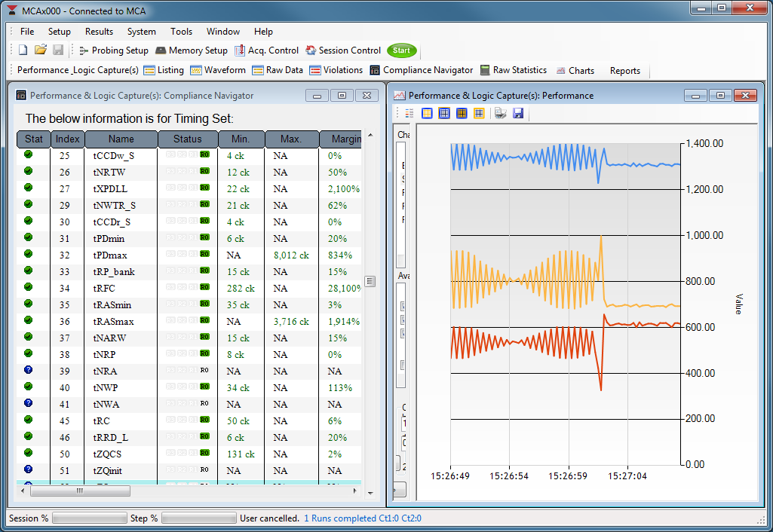Switch to the Waveform view
Screen dimensions: 773x532
coord(218,70)
